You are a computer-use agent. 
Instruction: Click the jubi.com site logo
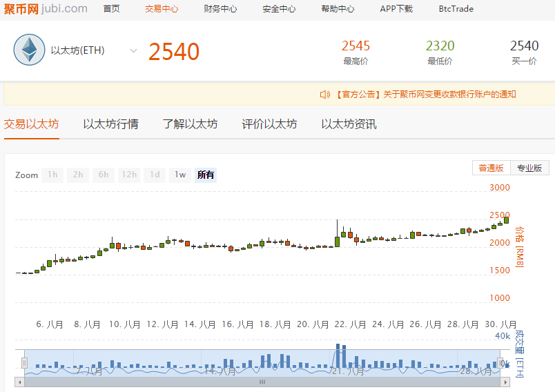point(45,9)
